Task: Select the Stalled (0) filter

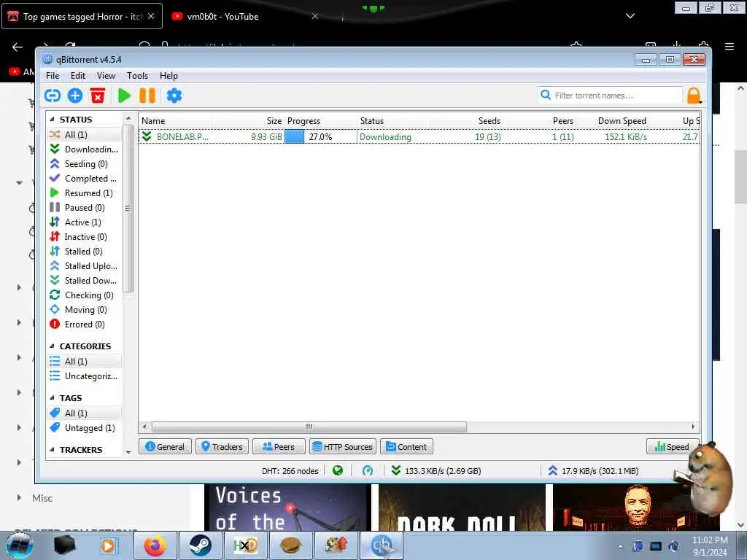Action: pos(85,252)
